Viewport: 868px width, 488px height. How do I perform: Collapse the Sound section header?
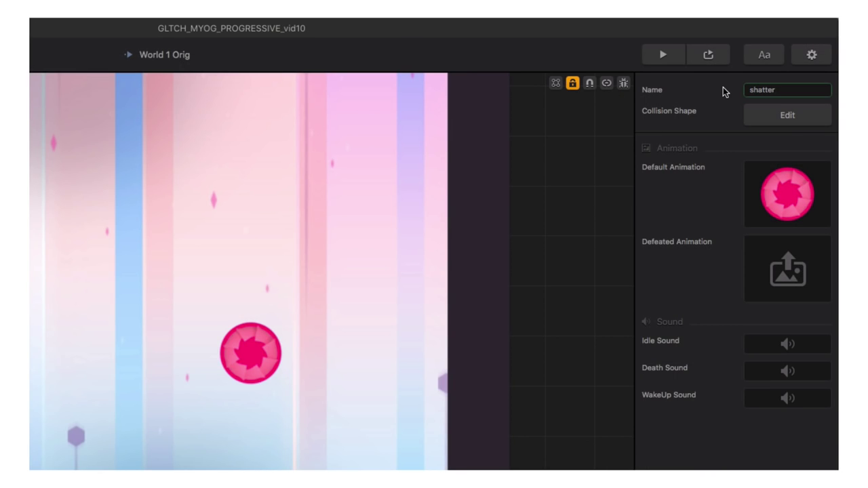click(x=669, y=322)
